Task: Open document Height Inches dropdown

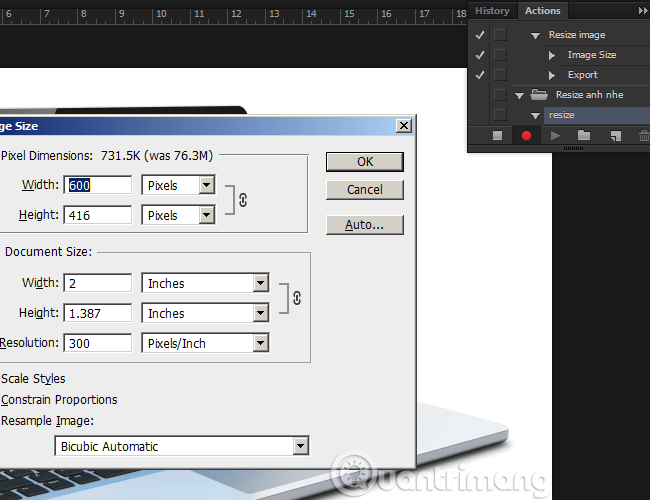Action: (260, 313)
